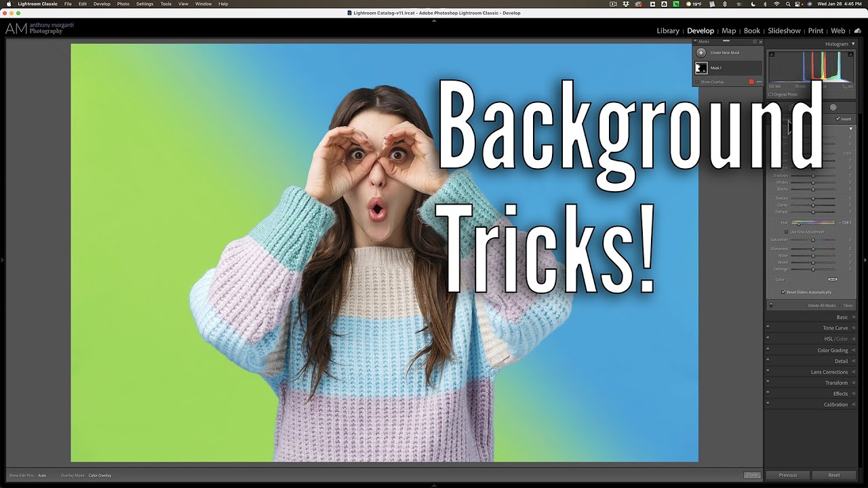Click the Hue value -128.1 field
Screen dimensions: 868x488
click(845, 222)
